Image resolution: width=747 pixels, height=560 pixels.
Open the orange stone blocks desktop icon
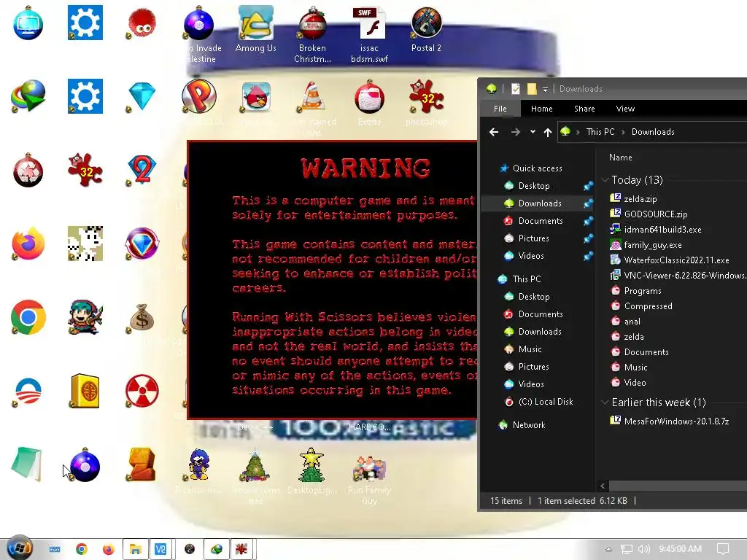(142, 464)
